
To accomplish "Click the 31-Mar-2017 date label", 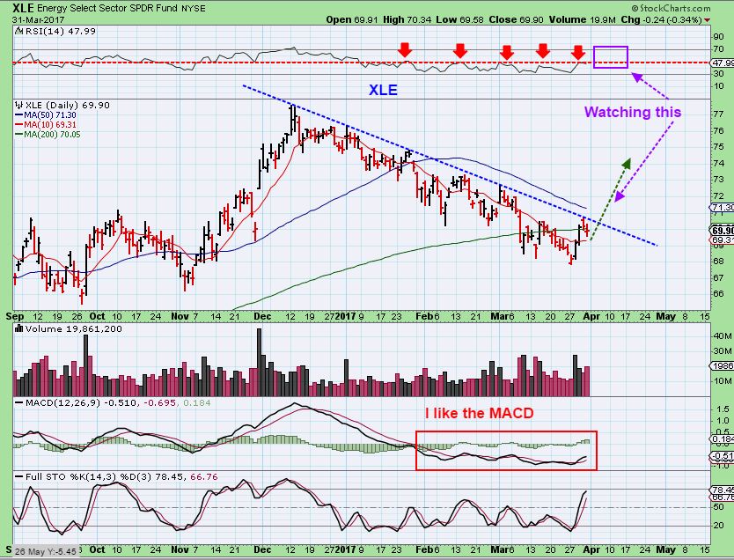I will (x=39, y=19).
